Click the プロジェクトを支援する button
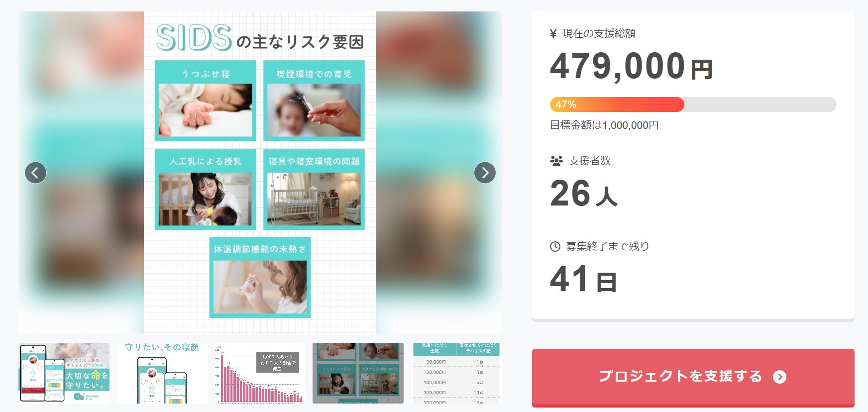The width and height of the screenshot is (868, 412). [x=693, y=378]
